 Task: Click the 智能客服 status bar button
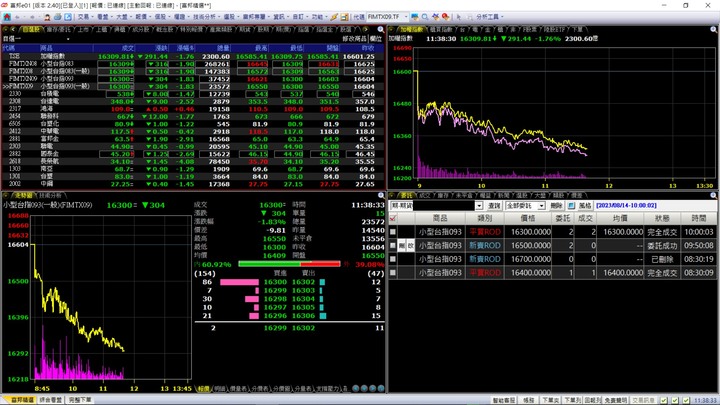click(x=504, y=400)
